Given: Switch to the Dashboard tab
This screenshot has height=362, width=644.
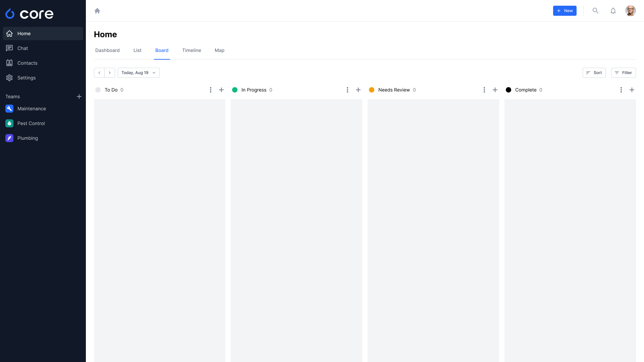Looking at the screenshot, I should coord(107,50).
